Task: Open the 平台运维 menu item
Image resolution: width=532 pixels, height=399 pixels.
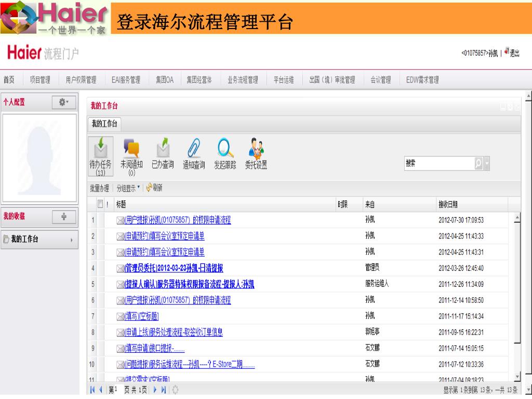Action: point(284,79)
